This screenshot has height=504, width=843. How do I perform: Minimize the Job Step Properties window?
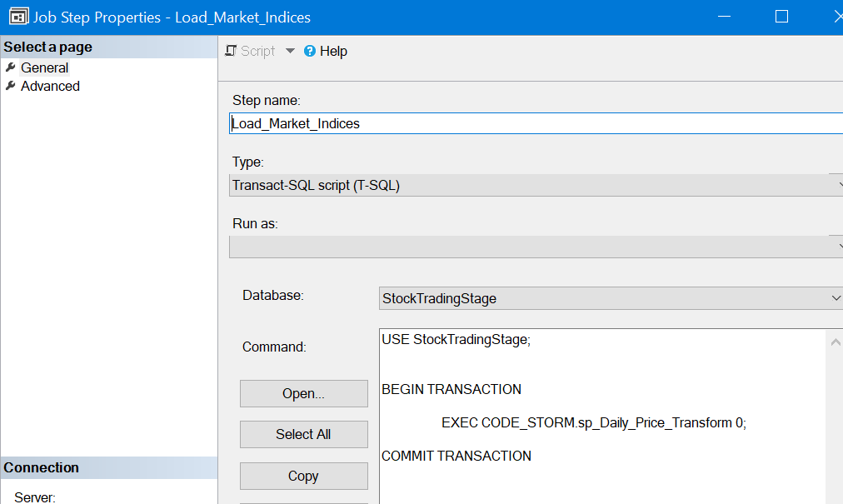724,17
